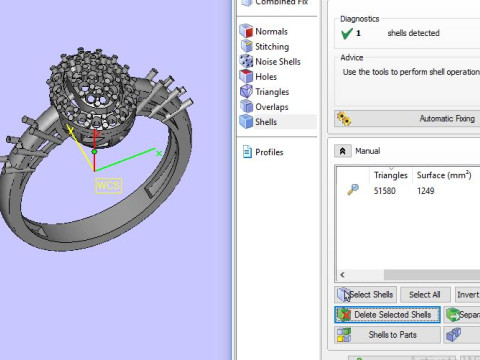Click the Combined Fix icon
The height and width of the screenshot is (360, 480).
pyautogui.click(x=247, y=2)
